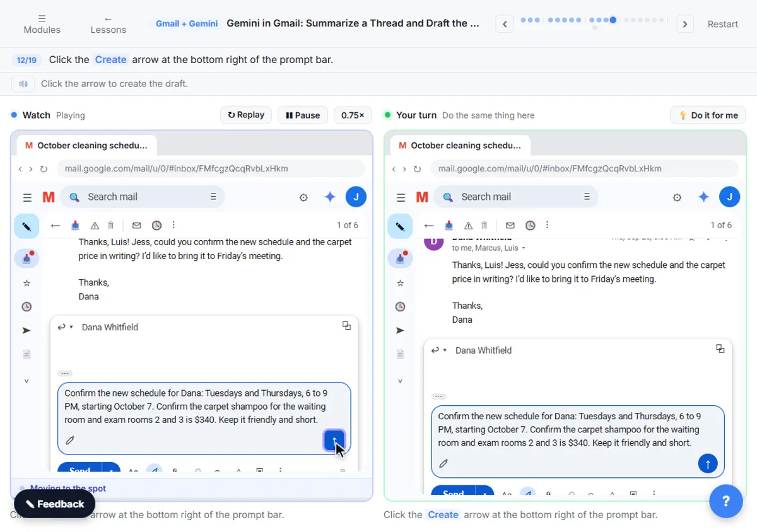Image resolution: width=757 pixels, height=532 pixels.
Task: Open the pop-out reply icon beside Dana Whitfield on the right
Action: click(x=720, y=349)
